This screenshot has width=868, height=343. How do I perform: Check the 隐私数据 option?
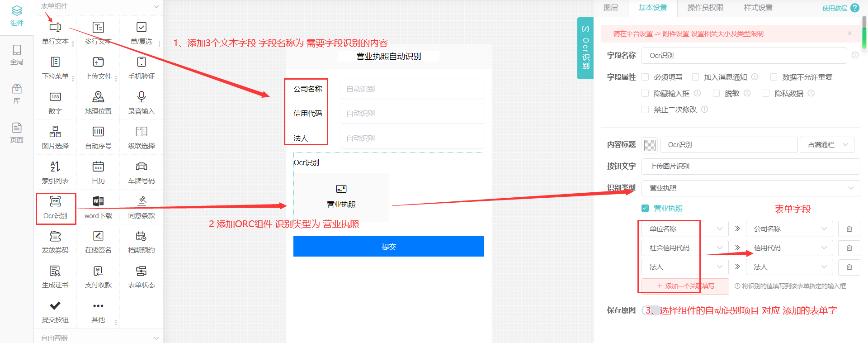pos(766,93)
